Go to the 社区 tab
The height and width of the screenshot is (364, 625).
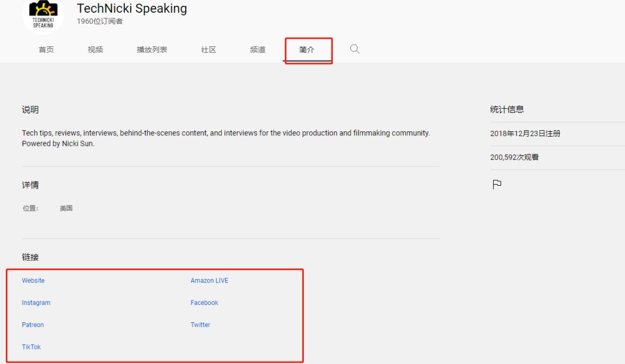point(208,49)
